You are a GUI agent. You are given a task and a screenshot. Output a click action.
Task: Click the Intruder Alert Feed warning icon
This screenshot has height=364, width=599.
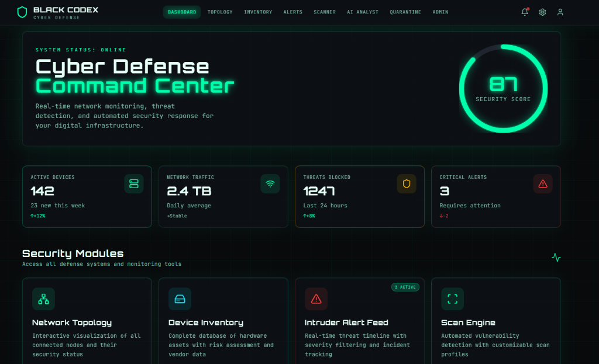click(316, 299)
